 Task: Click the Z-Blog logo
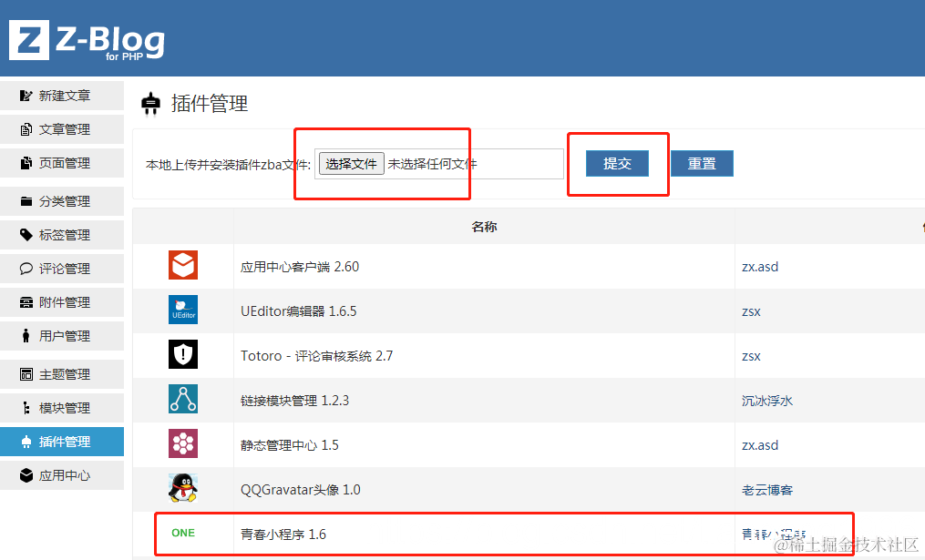coord(87,40)
